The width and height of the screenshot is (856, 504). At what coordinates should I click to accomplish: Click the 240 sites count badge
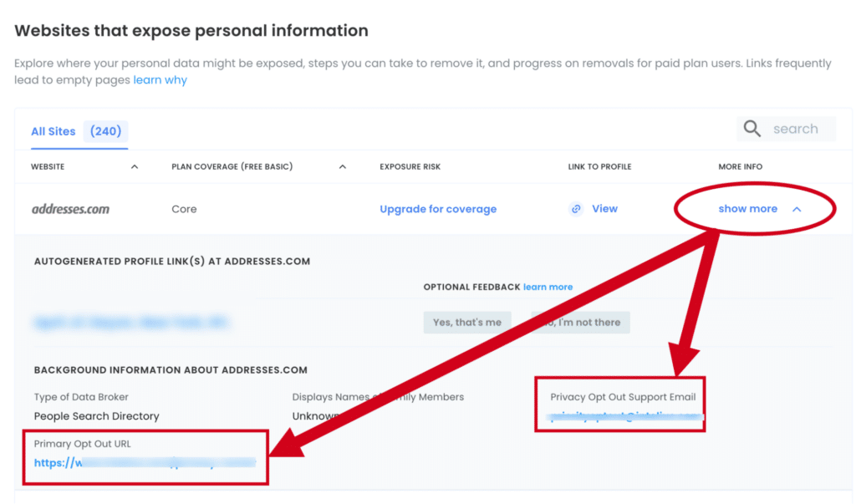pos(106,131)
